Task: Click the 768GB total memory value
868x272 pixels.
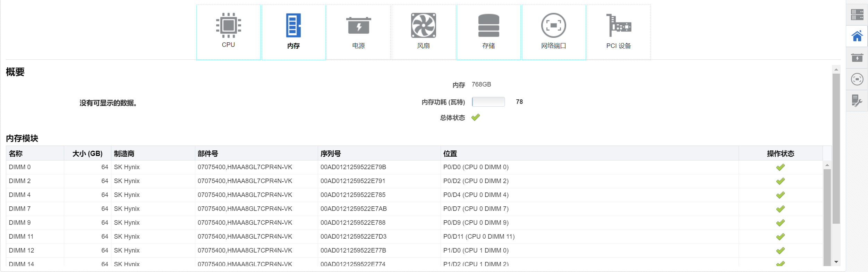Action: point(481,84)
